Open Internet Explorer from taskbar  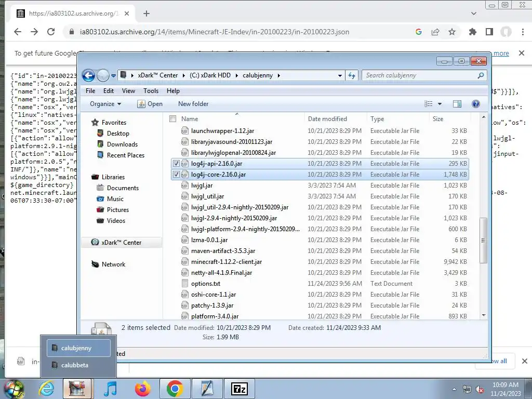click(x=46, y=389)
